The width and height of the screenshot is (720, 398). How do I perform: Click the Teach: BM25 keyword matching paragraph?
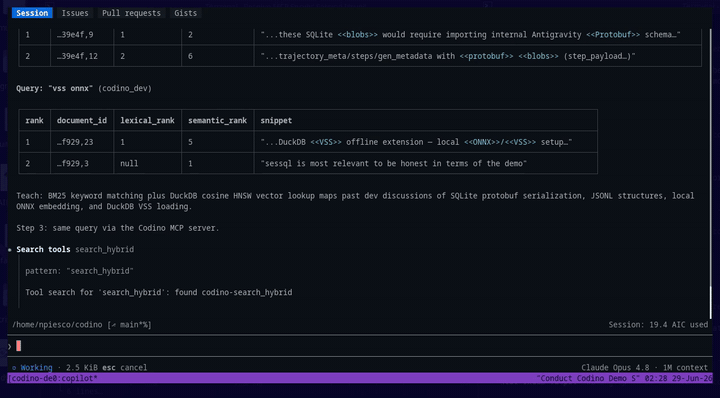(355, 201)
